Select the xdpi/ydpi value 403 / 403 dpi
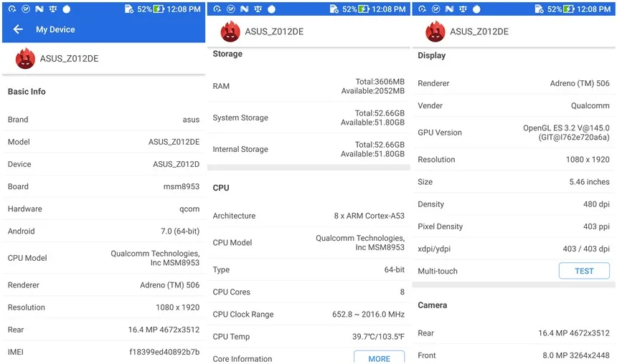Image resolution: width=617 pixels, height=364 pixels. pos(586,249)
